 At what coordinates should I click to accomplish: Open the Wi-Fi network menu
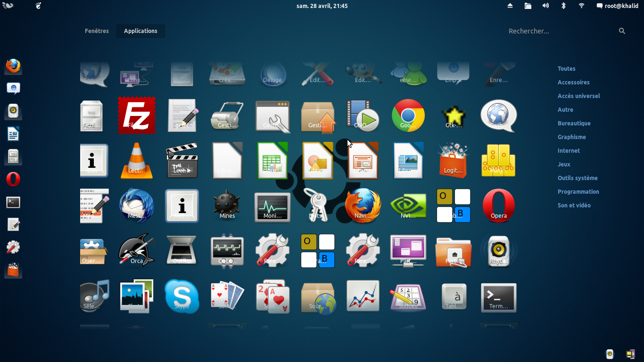click(581, 6)
